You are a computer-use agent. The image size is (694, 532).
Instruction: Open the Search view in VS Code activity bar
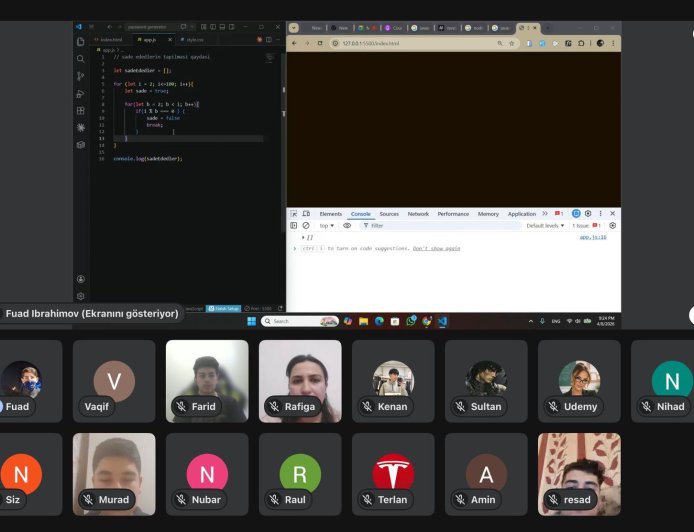click(x=81, y=59)
